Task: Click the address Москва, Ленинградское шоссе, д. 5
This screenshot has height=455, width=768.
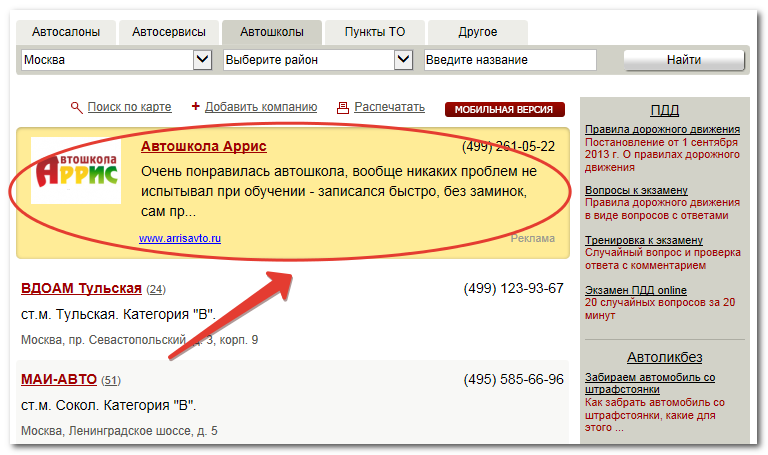Action: [x=119, y=431]
